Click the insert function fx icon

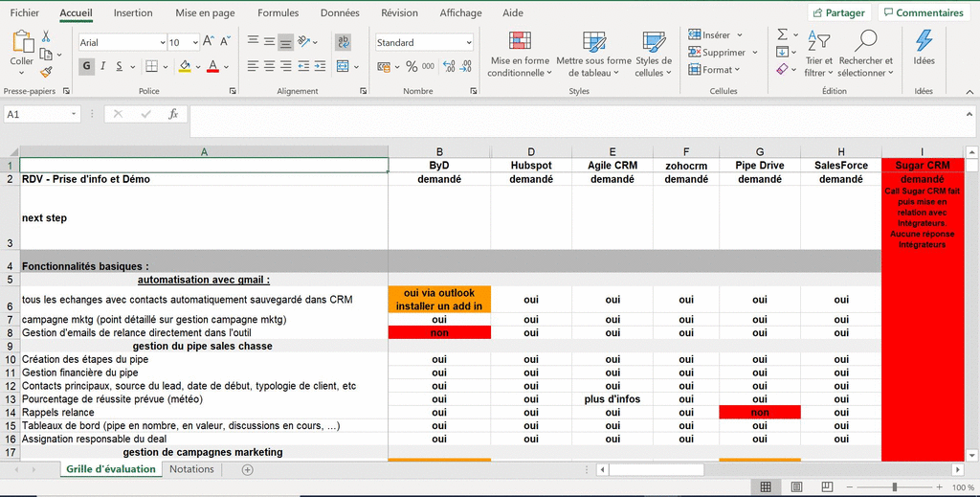[173, 114]
